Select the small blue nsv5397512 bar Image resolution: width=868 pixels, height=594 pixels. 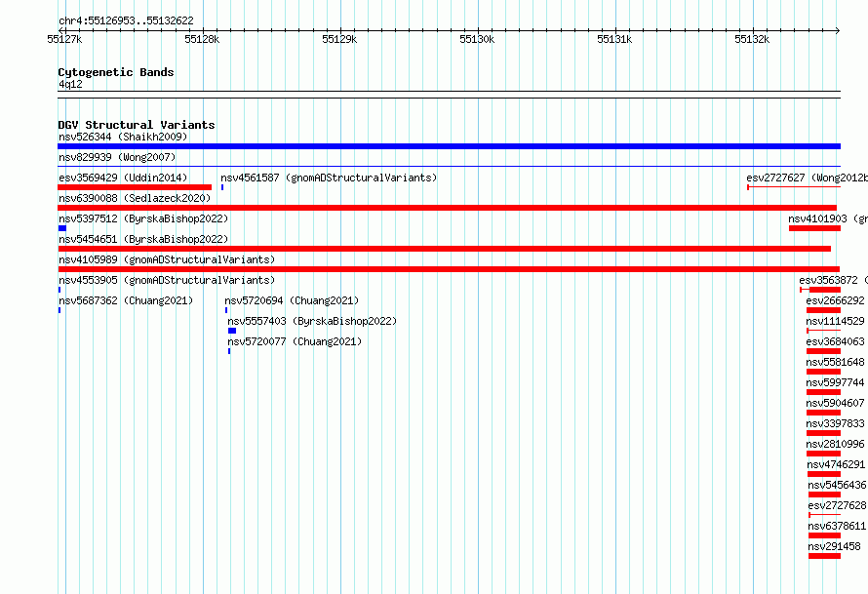pyautogui.click(x=62, y=228)
